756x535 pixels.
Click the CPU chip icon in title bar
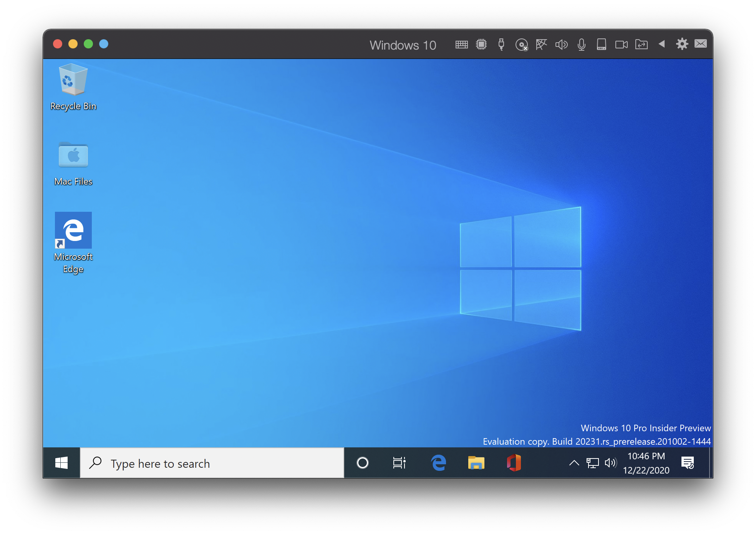[481, 45]
